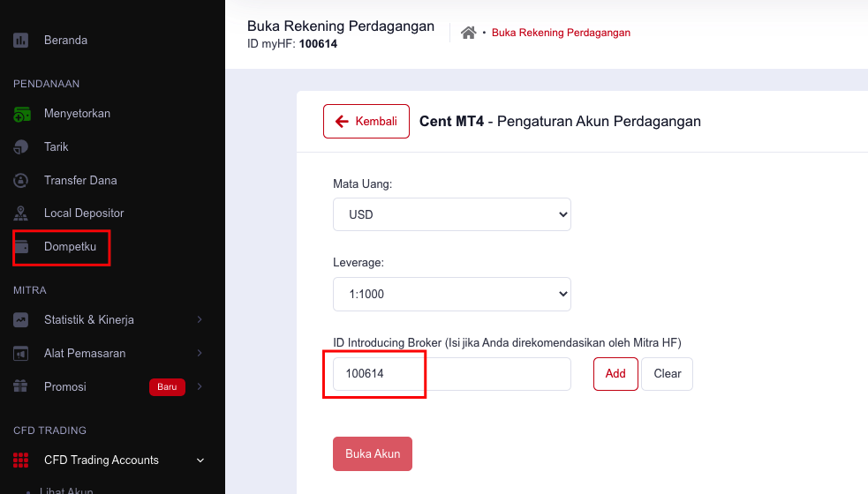868x494 pixels.
Task: Open the Mata Uang currency dropdown
Action: tap(451, 214)
